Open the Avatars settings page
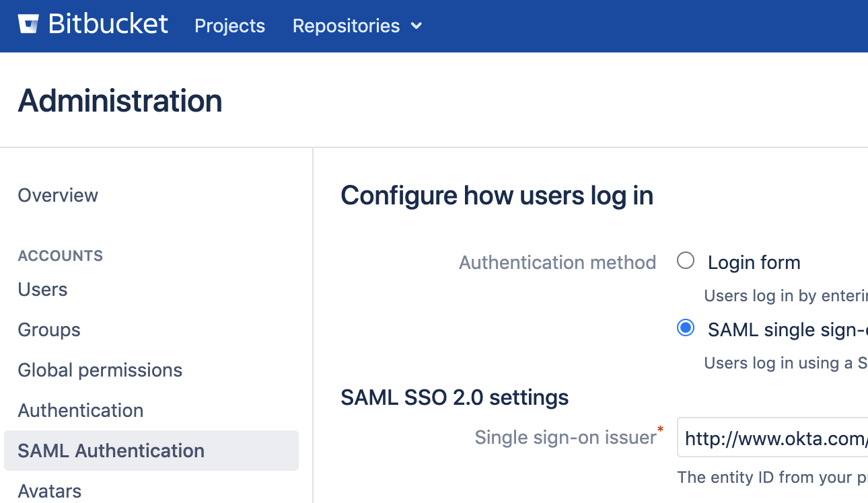The height and width of the screenshot is (503, 868). (49, 491)
